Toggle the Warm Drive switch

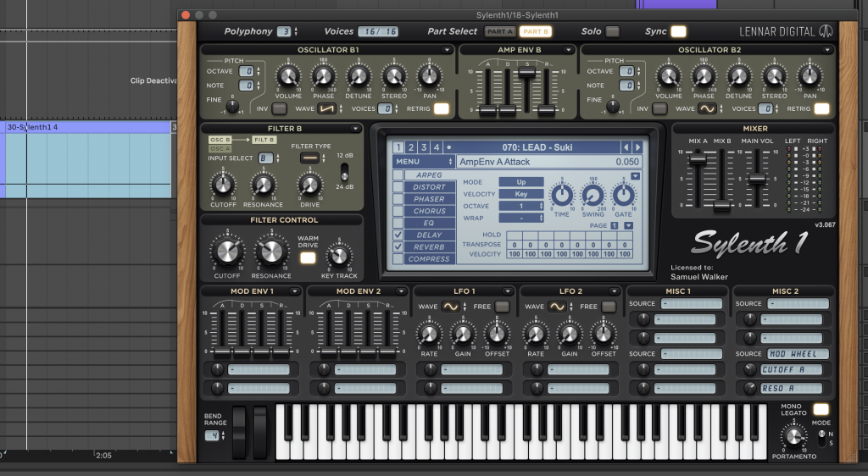308,257
